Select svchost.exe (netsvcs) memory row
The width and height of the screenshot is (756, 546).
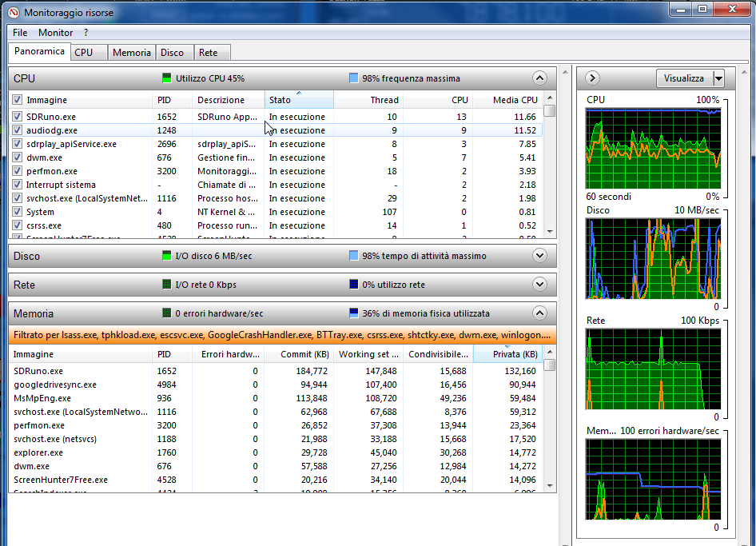(275, 439)
